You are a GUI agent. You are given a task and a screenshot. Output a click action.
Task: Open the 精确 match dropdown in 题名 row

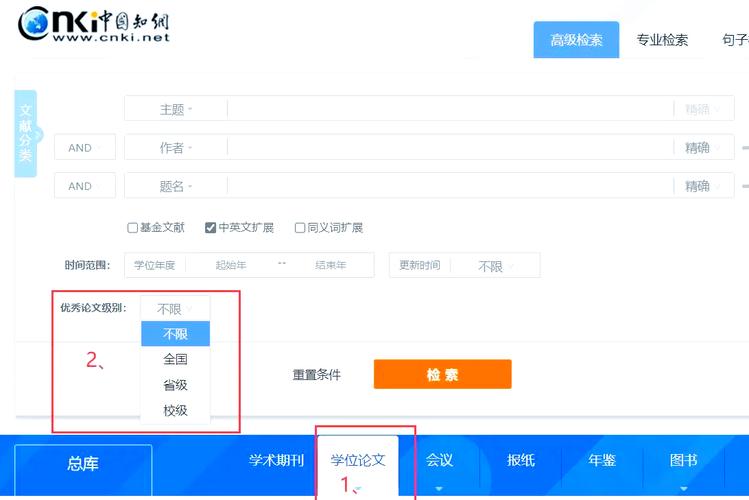tap(703, 186)
